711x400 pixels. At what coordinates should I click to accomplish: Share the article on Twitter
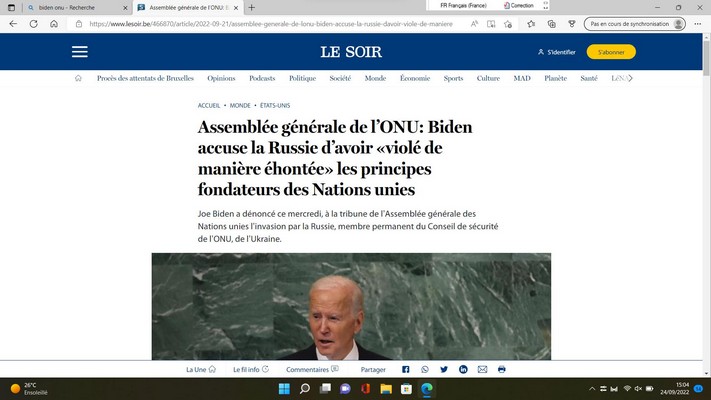coord(444,370)
